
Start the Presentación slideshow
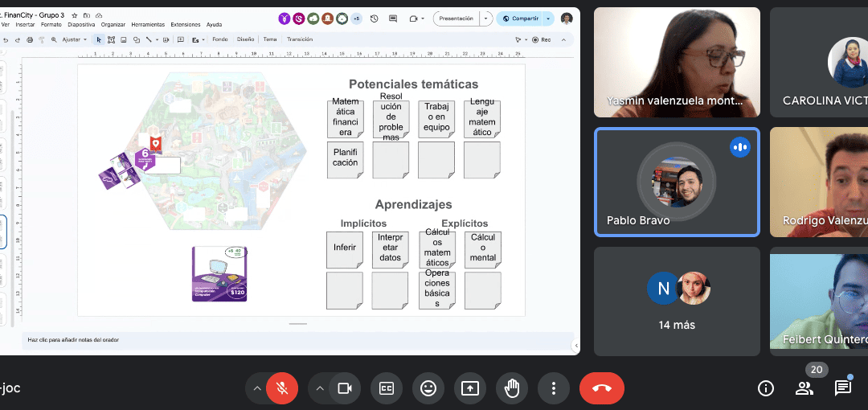pos(457,18)
